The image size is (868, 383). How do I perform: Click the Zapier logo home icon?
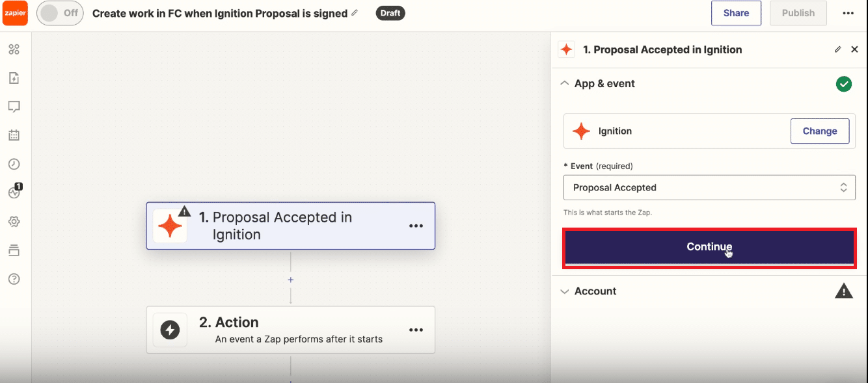click(x=15, y=13)
